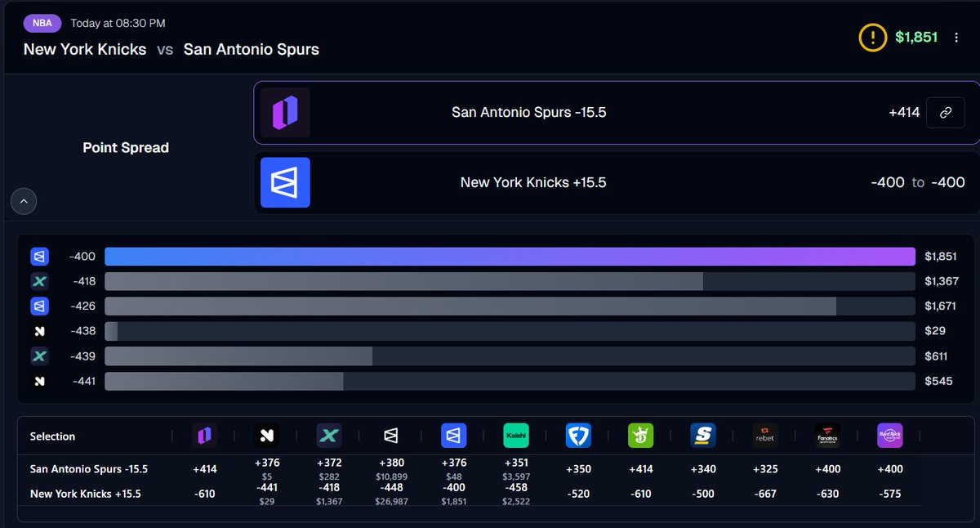
Task: Click the -520 FanDuel odds cell
Action: (x=578, y=494)
